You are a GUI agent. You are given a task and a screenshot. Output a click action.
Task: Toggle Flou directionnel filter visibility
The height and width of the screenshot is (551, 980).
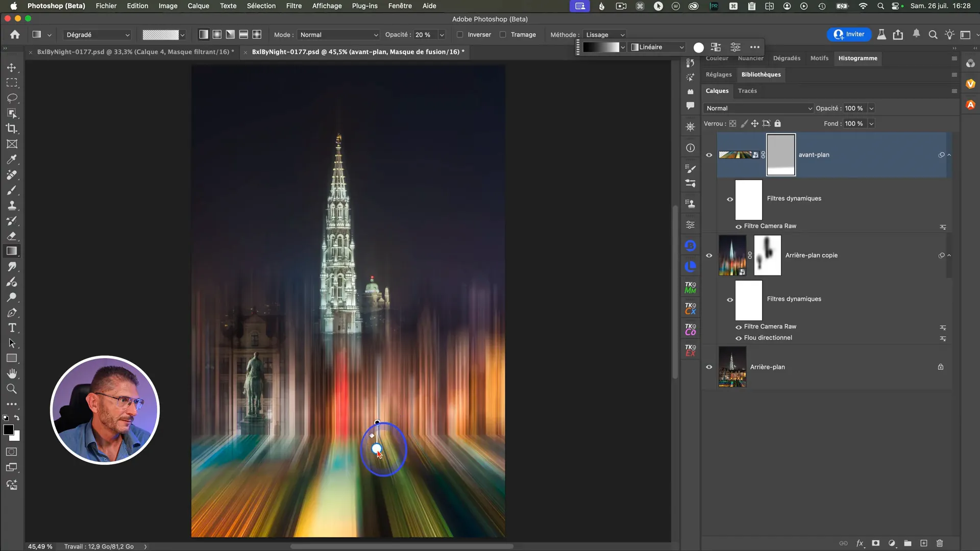click(x=738, y=338)
